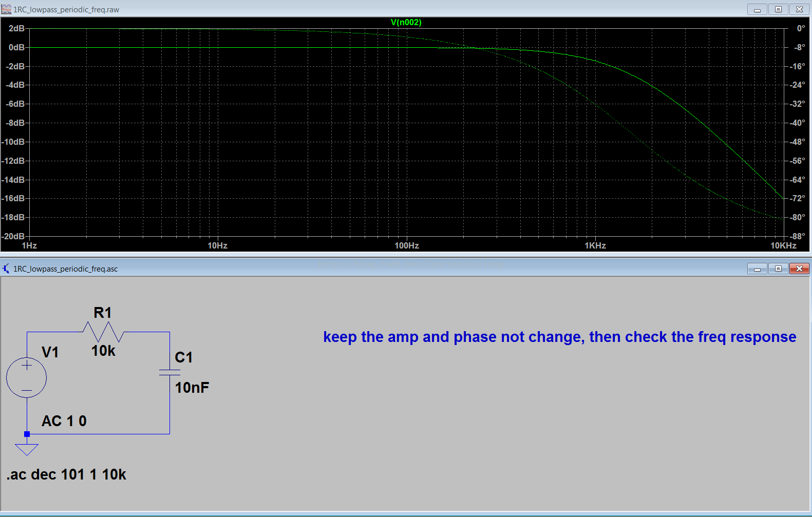Click the 10Hz label on frequency axis
The image size is (812, 517).
pos(218,245)
